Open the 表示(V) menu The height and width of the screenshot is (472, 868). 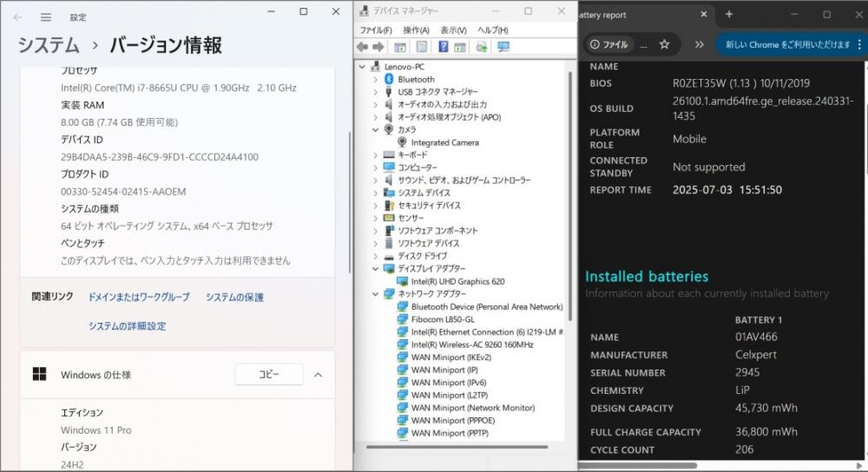(453, 29)
